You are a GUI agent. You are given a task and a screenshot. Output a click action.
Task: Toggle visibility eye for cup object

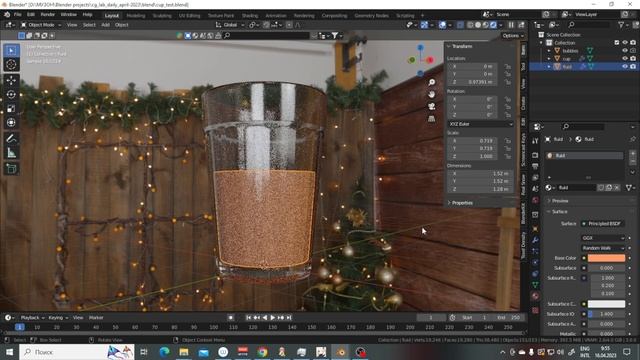coord(625,58)
